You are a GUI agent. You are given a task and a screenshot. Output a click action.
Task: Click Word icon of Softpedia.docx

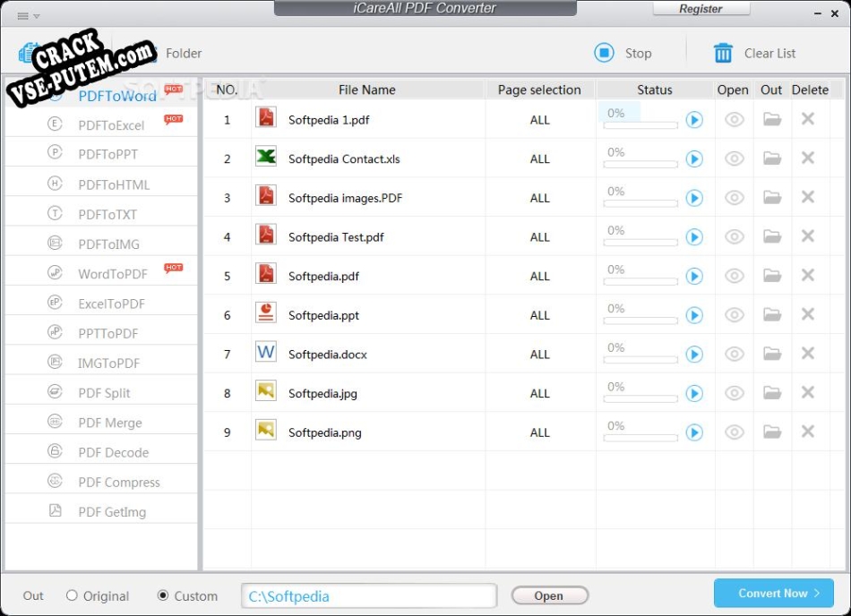coord(266,351)
